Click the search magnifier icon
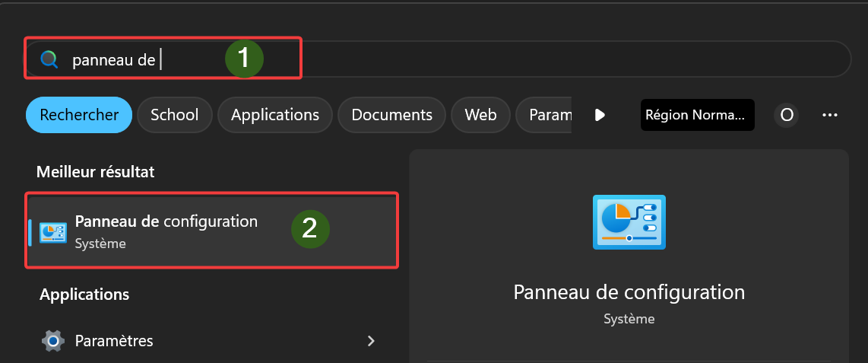The height and width of the screenshot is (363, 868). pos(49,59)
